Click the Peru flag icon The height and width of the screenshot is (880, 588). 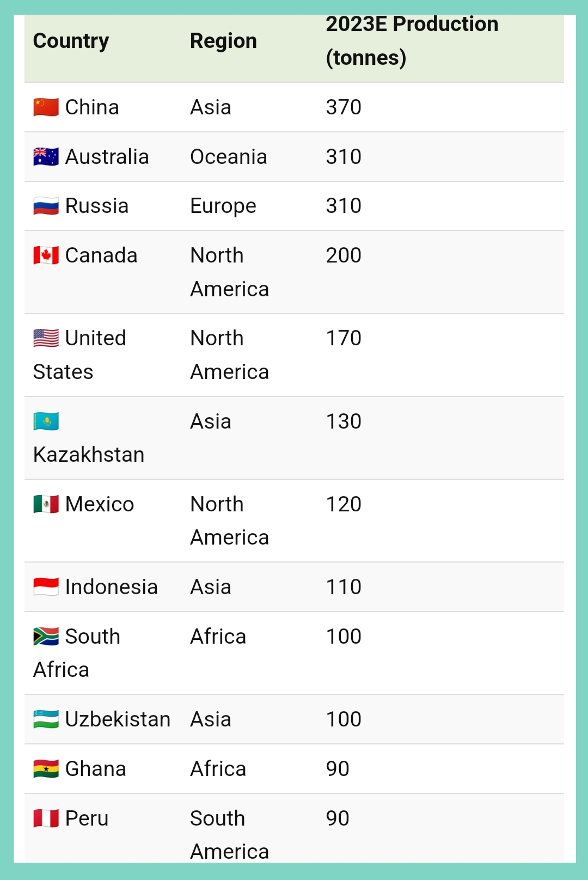[46, 818]
